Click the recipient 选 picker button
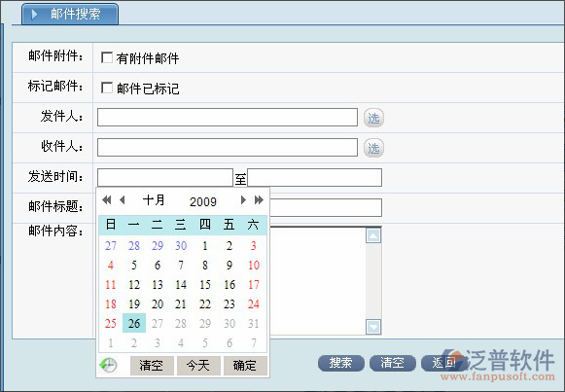The image size is (565, 392). (x=373, y=148)
